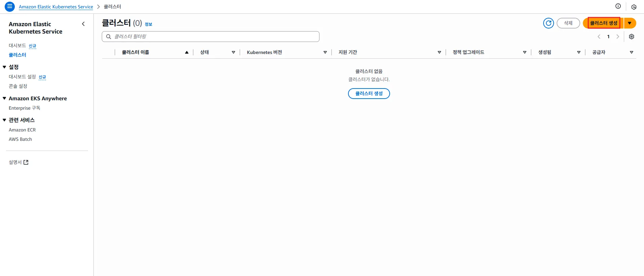Click the 공급자 column header
Image resolution: width=644 pixels, height=276 pixels.
pos(599,52)
